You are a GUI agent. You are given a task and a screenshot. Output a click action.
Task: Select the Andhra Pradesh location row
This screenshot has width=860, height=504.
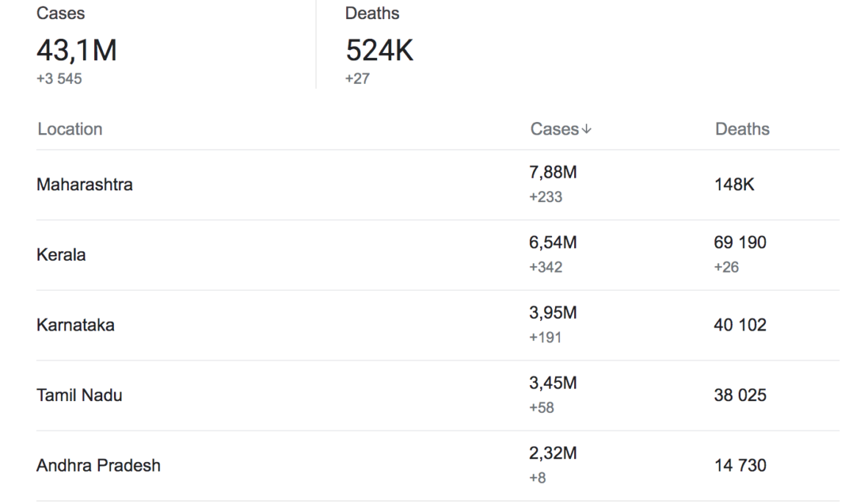(98, 466)
